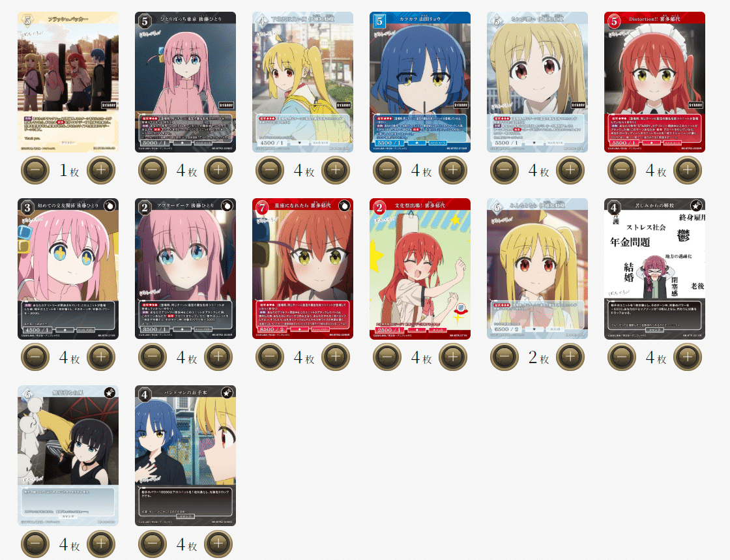The height and width of the screenshot is (560, 730).
Task: Minus button under the blue-and-blonde cost 4 card
Action: (153, 544)
